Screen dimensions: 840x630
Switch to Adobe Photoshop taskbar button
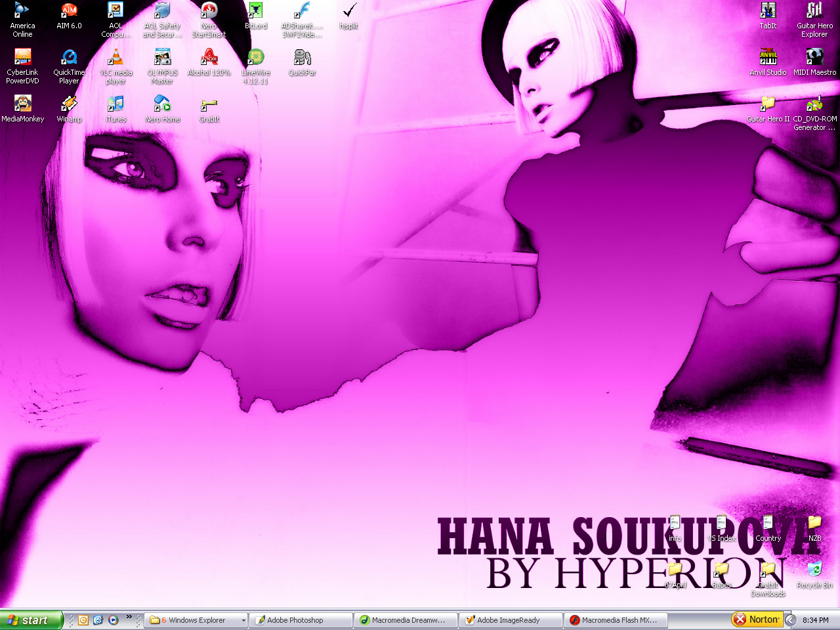click(301, 620)
